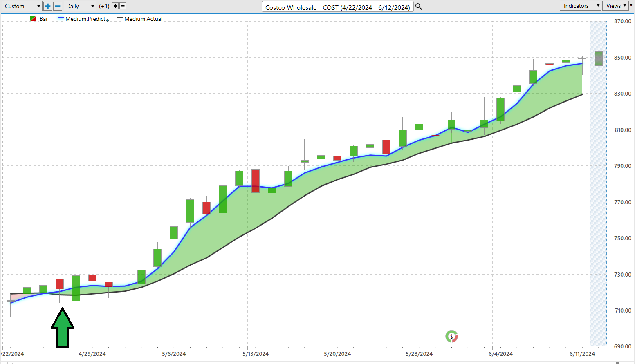The image size is (635, 364).
Task: Select the Bar legend label
Action: 44,19
